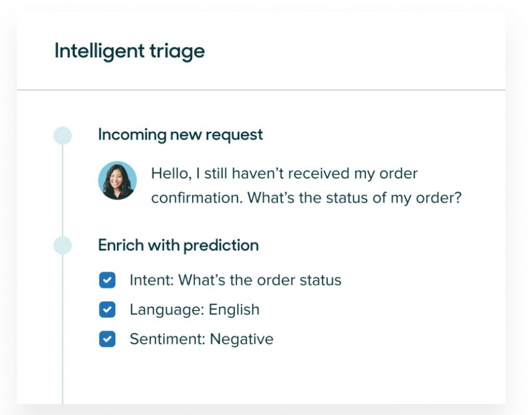The image size is (532, 415).
Task: Click the word "Intent:" in the predictions
Action: pyautogui.click(x=152, y=280)
